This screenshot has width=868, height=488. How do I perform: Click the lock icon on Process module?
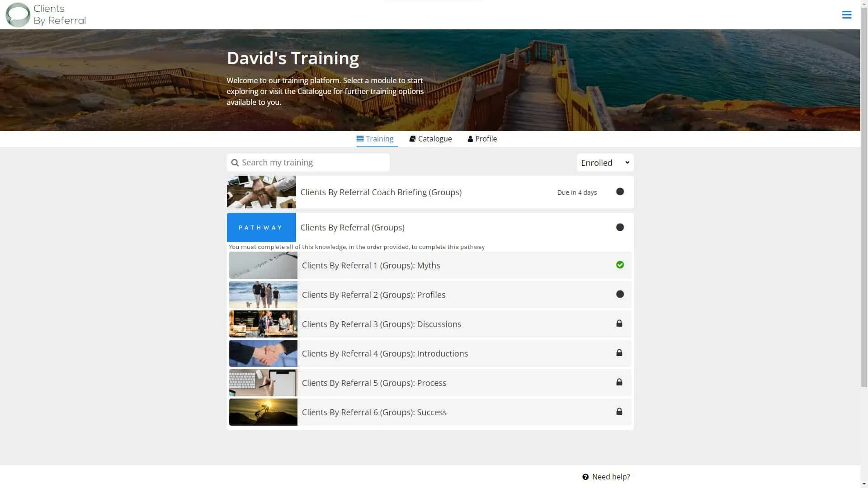pos(619,382)
